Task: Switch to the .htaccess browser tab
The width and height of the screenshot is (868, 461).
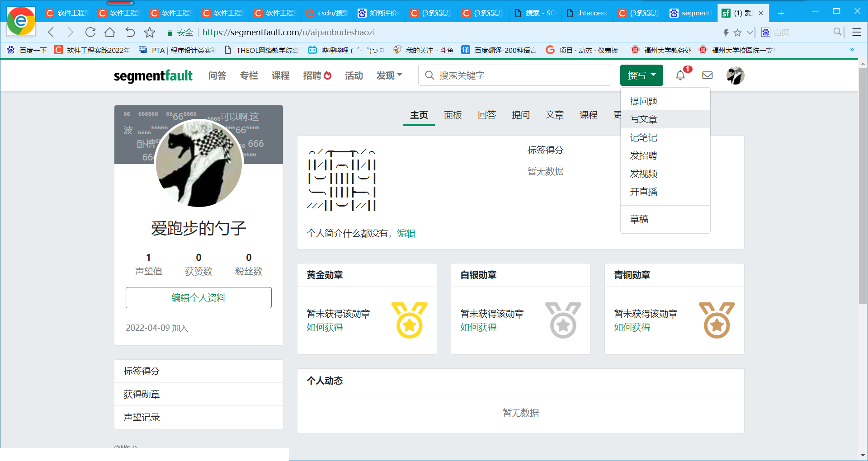Action: tap(588, 13)
